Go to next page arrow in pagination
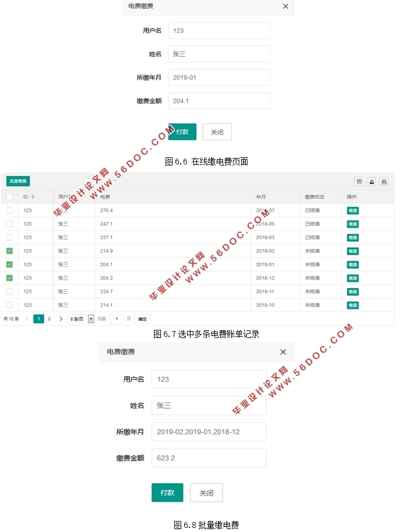402x532 pixels. point(61,319)
